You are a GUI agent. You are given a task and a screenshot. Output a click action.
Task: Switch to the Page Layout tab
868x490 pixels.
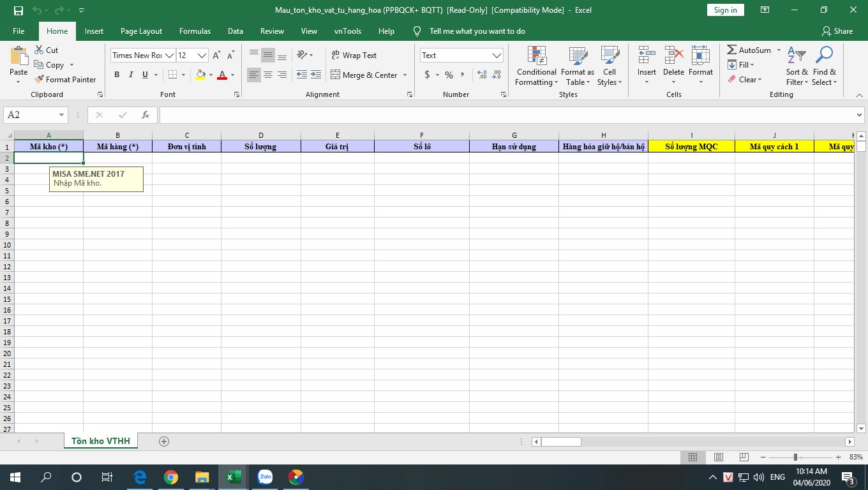coord(141,31)
